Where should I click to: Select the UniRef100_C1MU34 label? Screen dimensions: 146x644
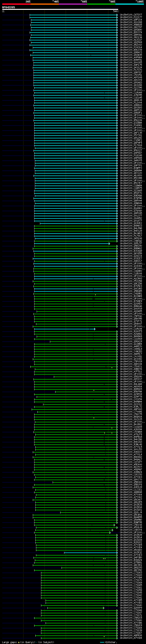click(x=131, y=329)
